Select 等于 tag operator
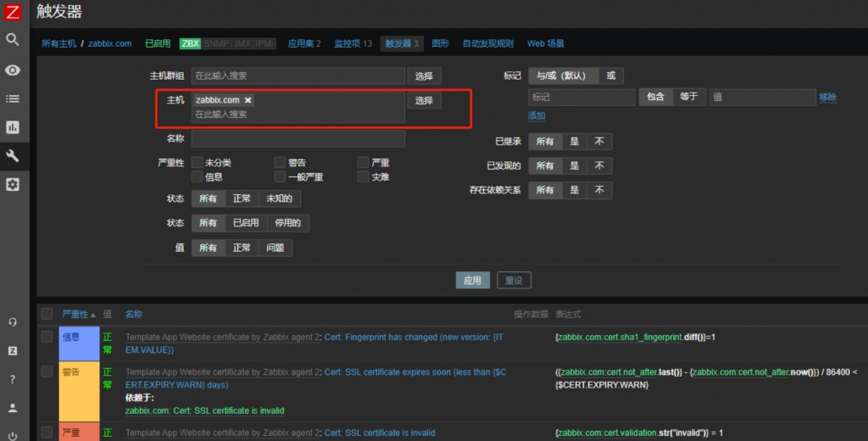The image size is (868, 441). pyautogui.click(x=688, y=97)
